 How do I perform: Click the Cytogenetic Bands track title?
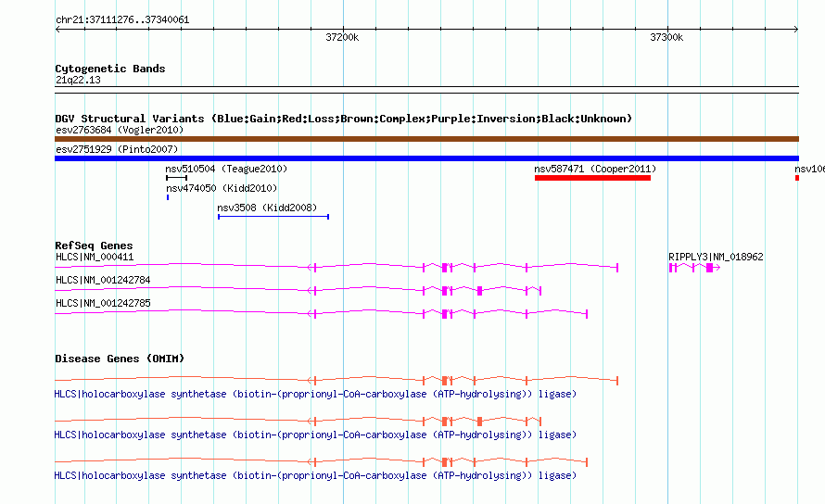[x=110, y=69]
